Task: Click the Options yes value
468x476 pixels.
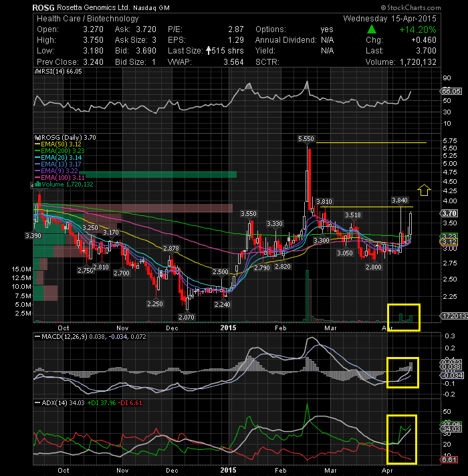Action: coord(327,29)
